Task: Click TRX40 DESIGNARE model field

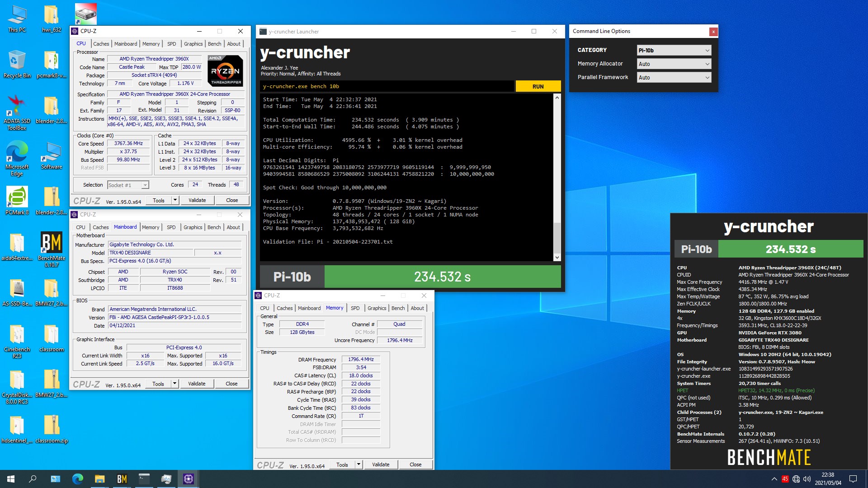Action: click(x=150, y=253)
